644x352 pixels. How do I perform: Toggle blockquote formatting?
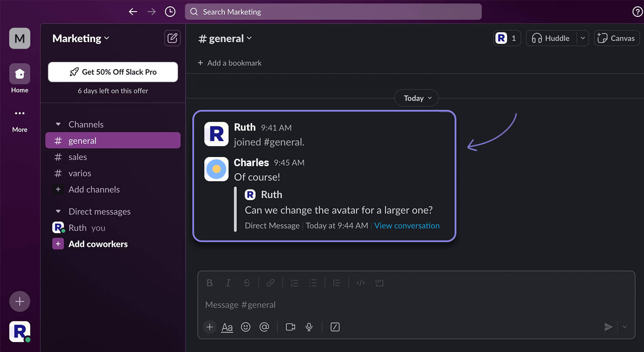[337, 283]
